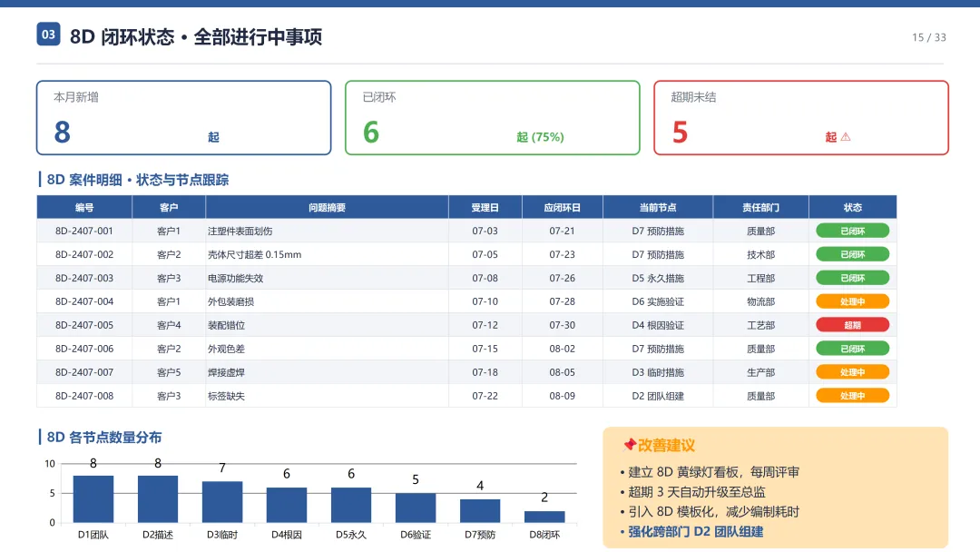Click the cell 8D-2407-001
The width and height of the screenshot is (980, 552).
84,231
